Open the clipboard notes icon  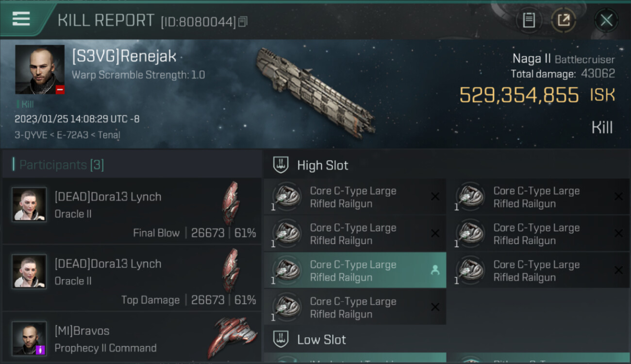tap(529, 20)
